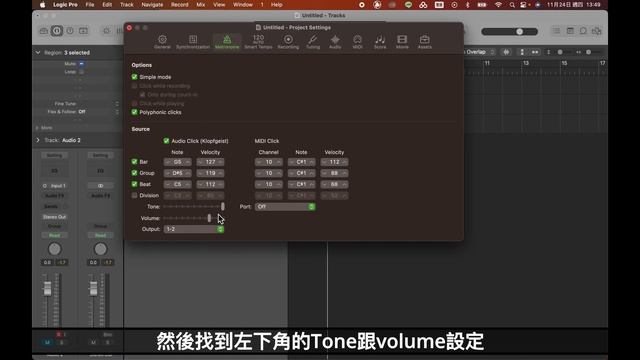
Task: Click the Bar audio Velocity 127 field
Action: [x=210, y=162]
